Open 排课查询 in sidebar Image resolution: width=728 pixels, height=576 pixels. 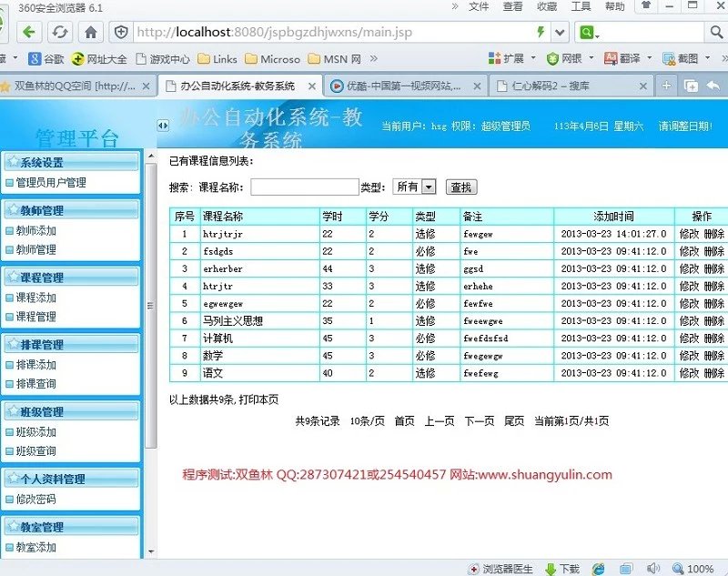tap(35, 384)
